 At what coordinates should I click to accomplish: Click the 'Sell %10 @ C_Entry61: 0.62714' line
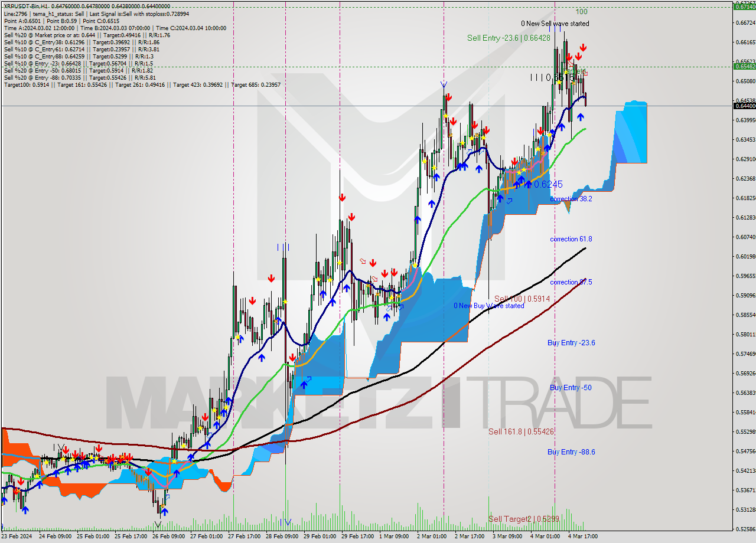click(x=82, y=49)
